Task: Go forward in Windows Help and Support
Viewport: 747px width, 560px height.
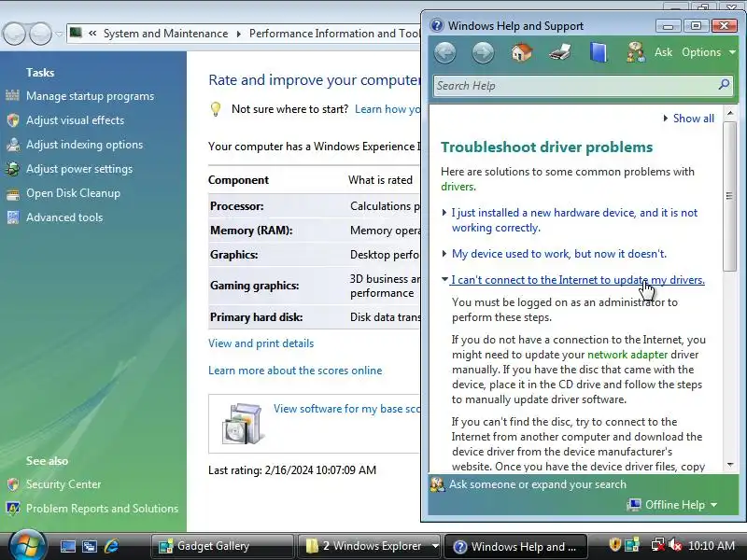Action: click(x=483, y=52)
